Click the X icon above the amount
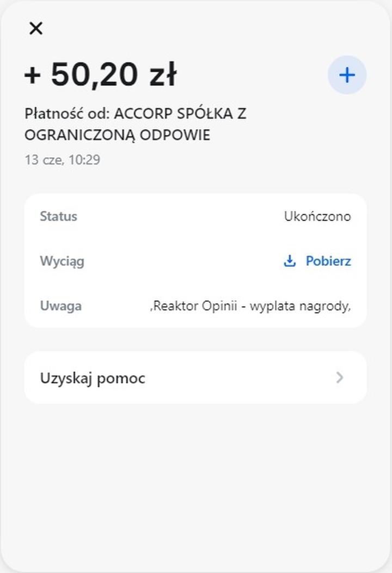This screenshot has height=573, width=392. (x=36, y=28)
